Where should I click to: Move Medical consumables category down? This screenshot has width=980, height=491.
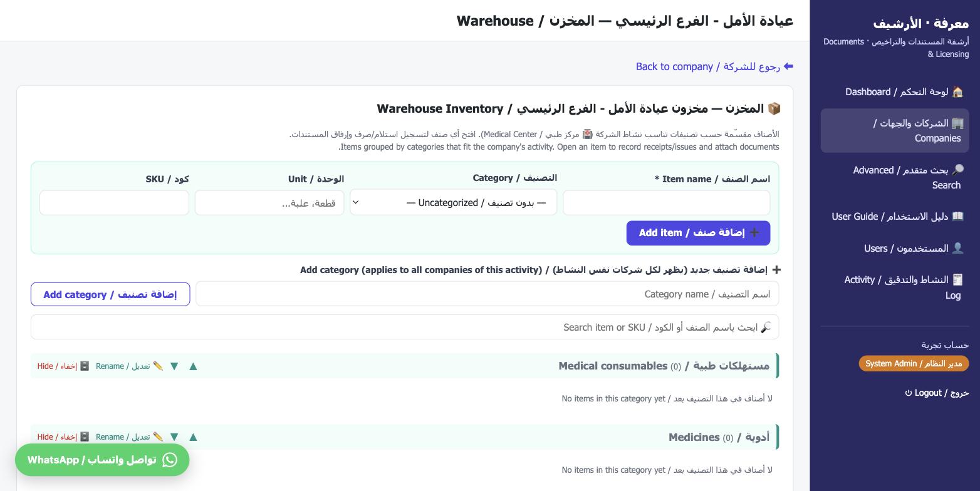pos(174,366)
